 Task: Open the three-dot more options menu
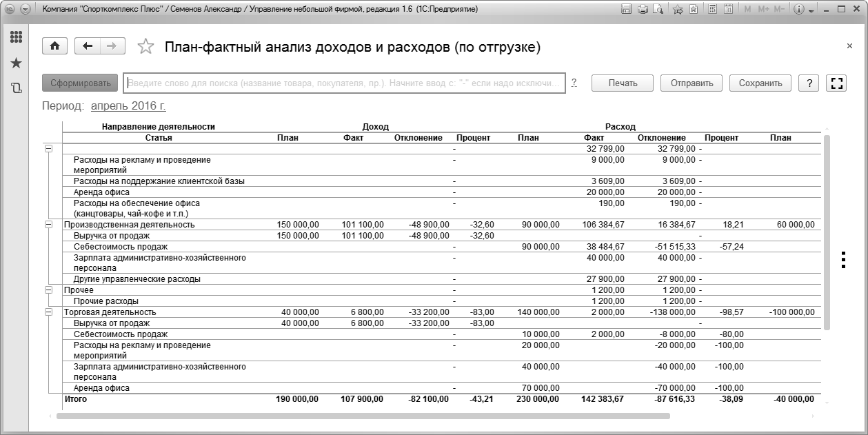click(843, 259)
